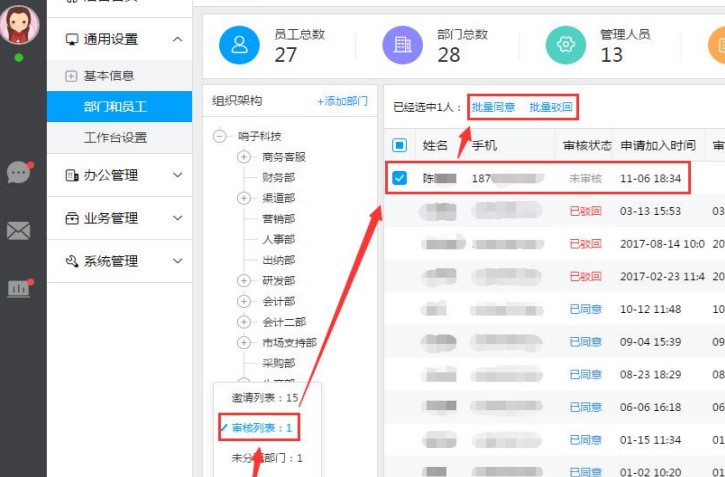
Task: Expand the 商务客服 department node
Action: click(244, 157)
